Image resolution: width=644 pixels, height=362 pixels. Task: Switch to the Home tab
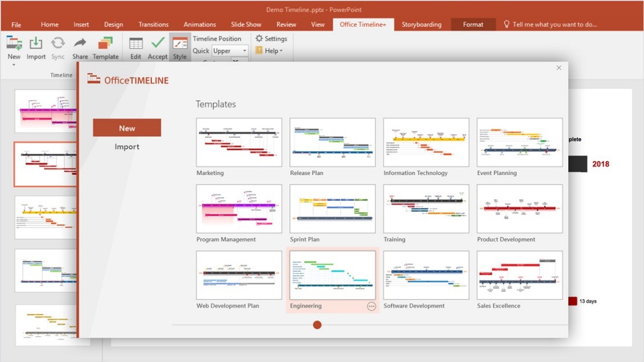tap(50, 25)
